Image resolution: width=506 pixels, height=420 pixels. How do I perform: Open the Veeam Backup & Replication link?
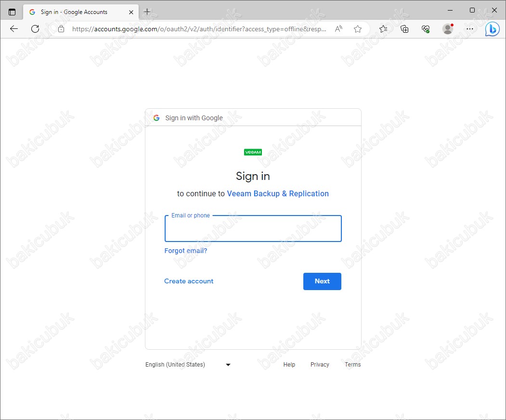tap(278, 193)
